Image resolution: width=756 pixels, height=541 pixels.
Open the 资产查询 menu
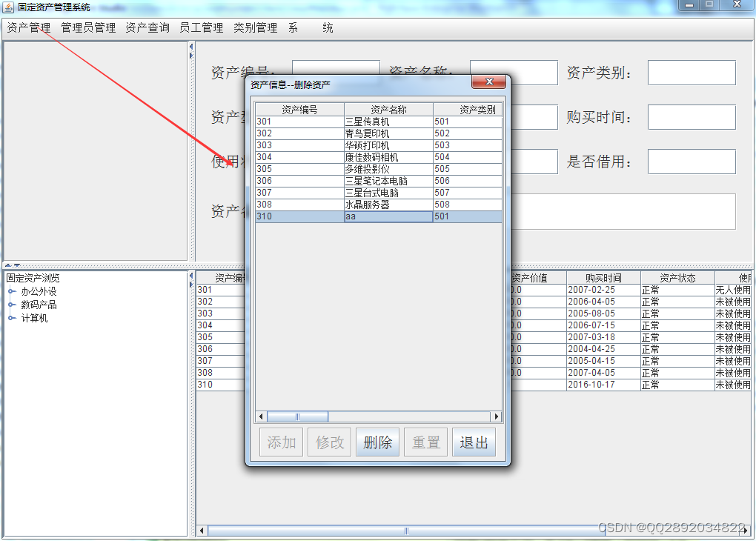click(147, 27)
